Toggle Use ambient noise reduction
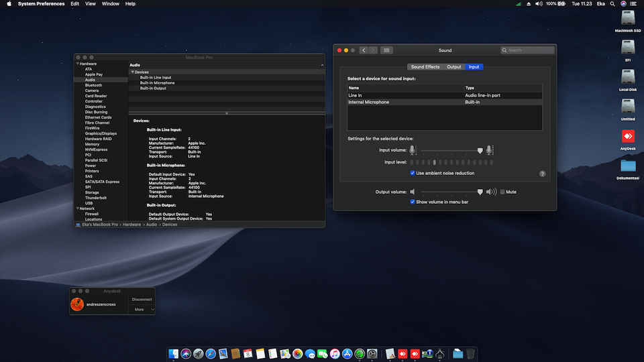The image size is (644, 362). point(413,173)
